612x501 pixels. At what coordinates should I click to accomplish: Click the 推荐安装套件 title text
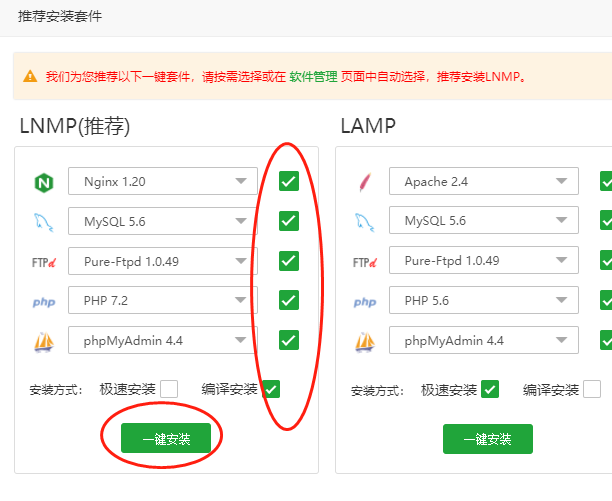point(60,16)
